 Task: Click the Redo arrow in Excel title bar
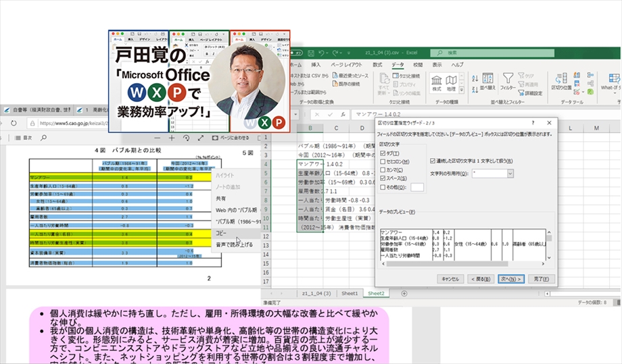click(335, 53)
